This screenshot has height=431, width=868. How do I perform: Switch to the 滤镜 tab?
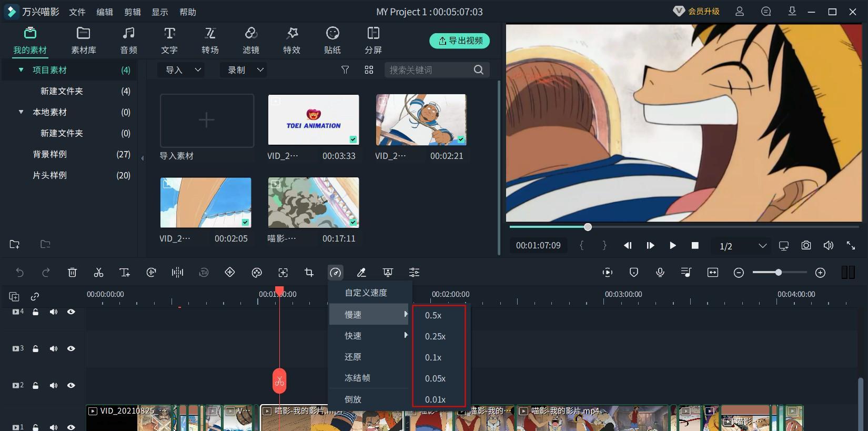pyautogui.click(x=251, y=40)
